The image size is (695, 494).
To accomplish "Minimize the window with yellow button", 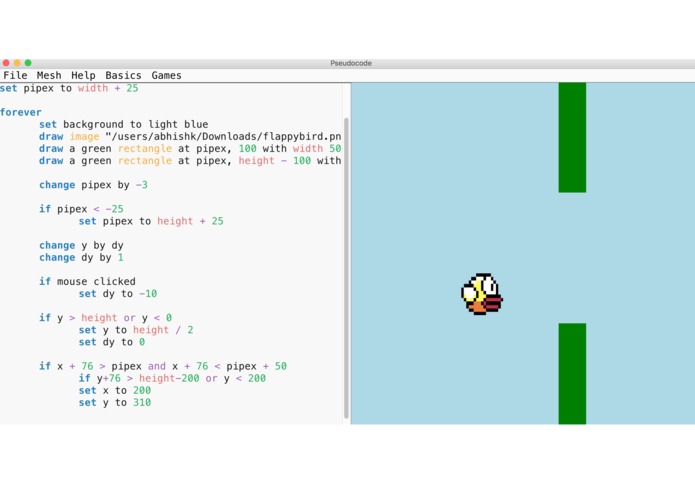I will [17, 63].
